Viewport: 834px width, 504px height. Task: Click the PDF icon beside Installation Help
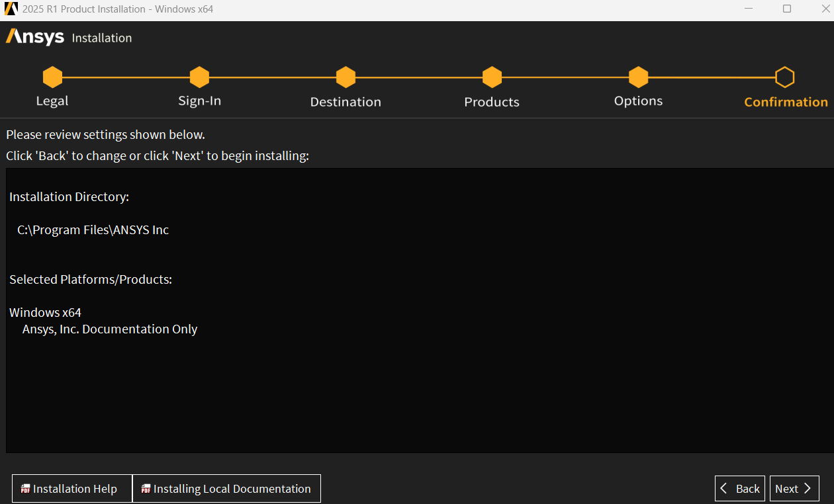[25, 489]
